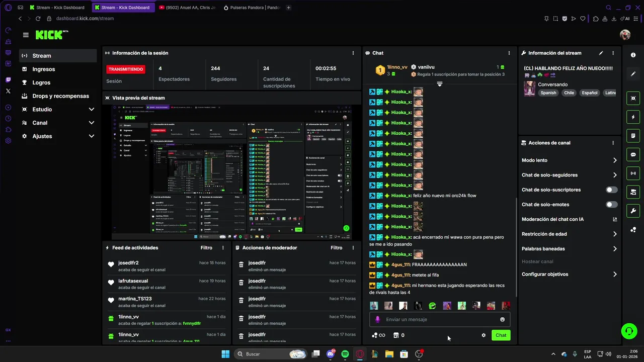
Task: Open Drops y recompensas in the sidebar
Action: [x=58, y=96]
